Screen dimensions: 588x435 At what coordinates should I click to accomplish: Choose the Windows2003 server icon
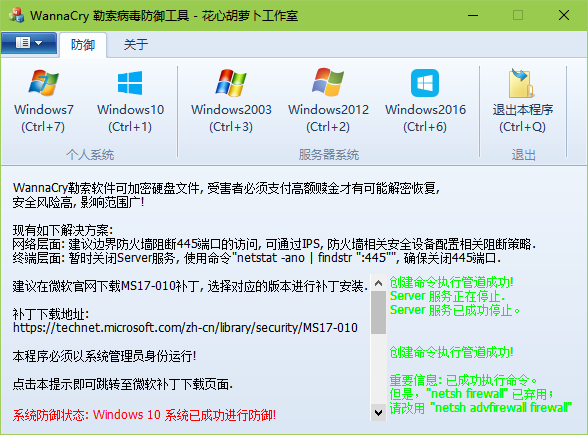pos(231,83)
